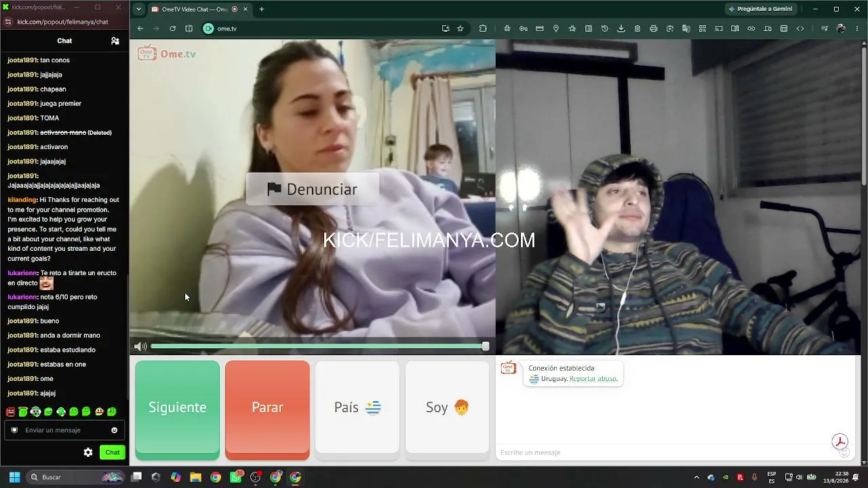Open the location pin toolbar icon
The height and width of the screenshot is (488, 868).
556,28
